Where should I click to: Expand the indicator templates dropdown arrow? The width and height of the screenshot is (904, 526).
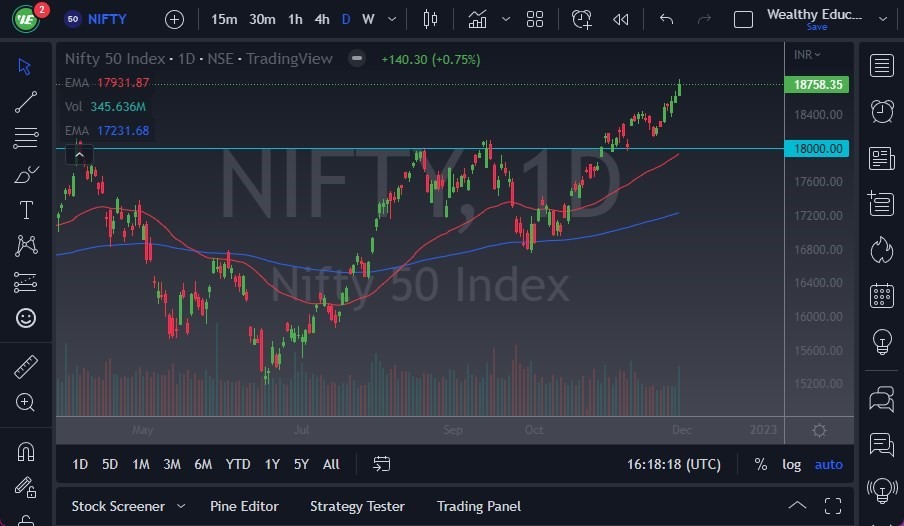(x=506, y=20)
